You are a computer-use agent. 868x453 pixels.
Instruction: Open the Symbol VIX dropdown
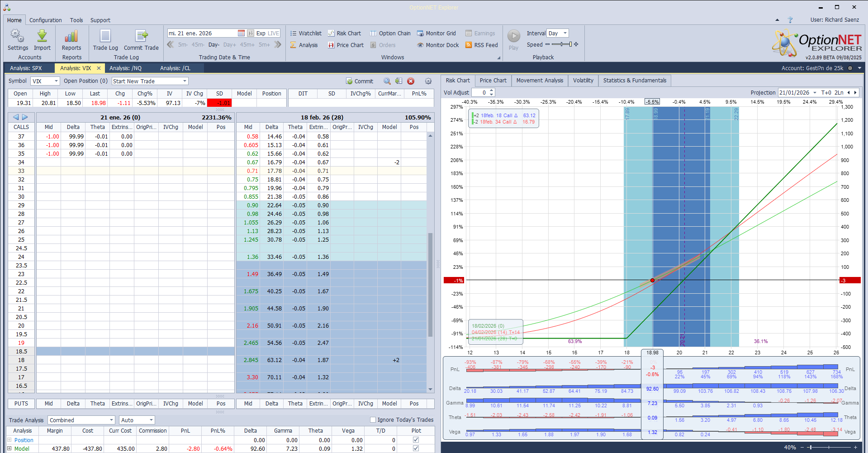pyautogui.click(x=56, y=81)
